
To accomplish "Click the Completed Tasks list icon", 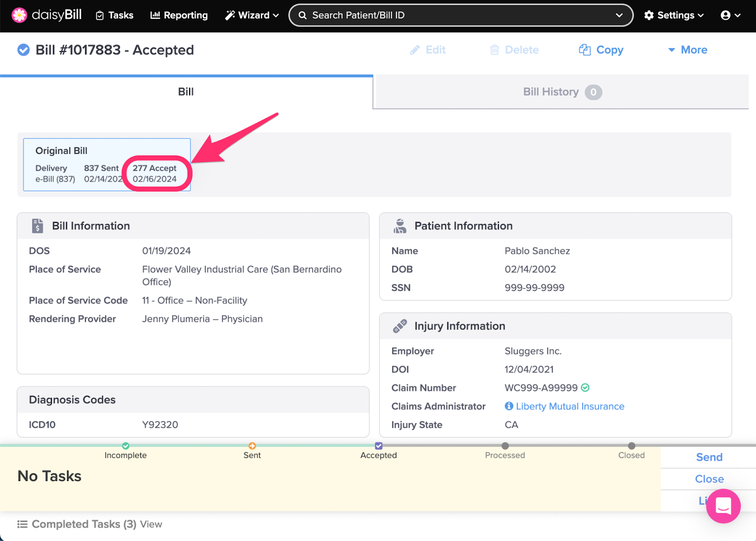I will tap(22, 524).
